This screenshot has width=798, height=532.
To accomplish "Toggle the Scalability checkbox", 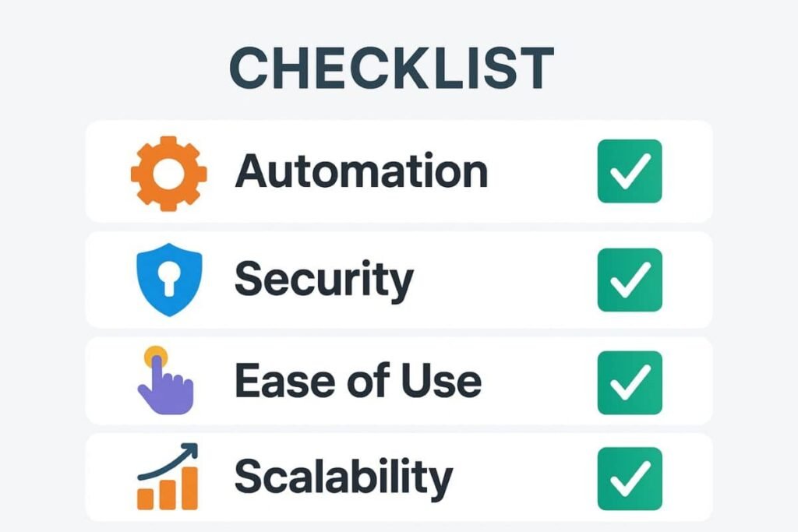I will point(629,478).
